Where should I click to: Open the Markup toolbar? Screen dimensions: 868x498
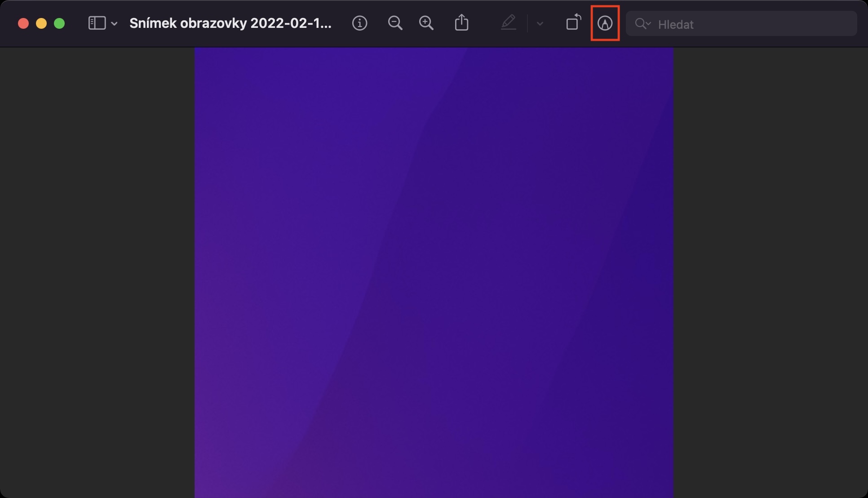(x=605, y=23)
